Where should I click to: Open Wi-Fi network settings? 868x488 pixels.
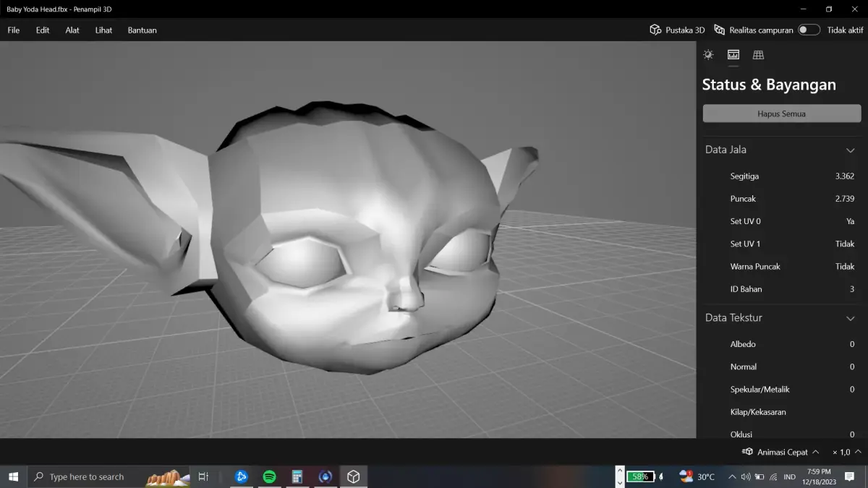pyautogui.click(x=773, y=476)
